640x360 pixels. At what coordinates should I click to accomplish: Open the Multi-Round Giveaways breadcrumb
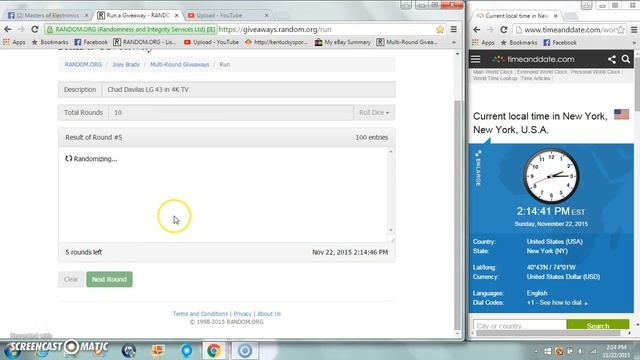(x=180, y=64)
